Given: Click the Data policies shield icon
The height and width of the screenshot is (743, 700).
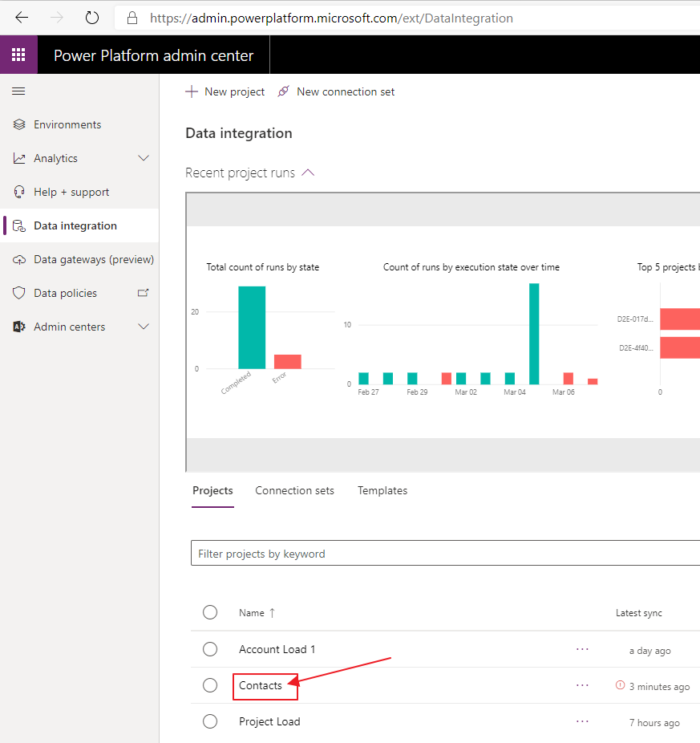Looking at the screenshot, I should 19,293.
